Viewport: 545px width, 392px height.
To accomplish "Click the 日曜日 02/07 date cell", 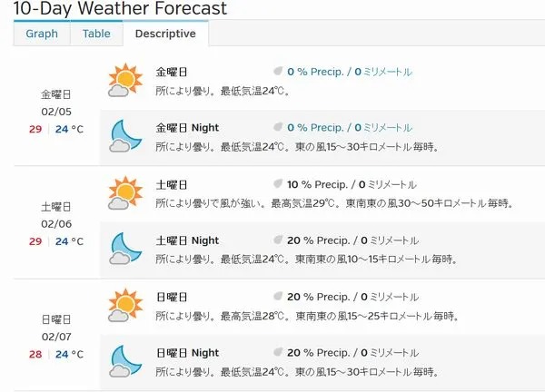I will point(54,335).
